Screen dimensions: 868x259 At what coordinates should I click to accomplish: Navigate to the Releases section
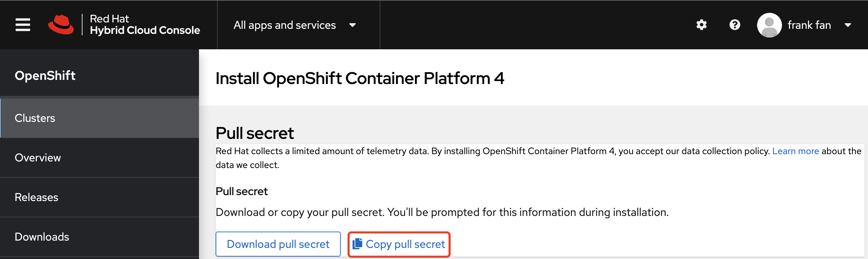click(36, 197)
